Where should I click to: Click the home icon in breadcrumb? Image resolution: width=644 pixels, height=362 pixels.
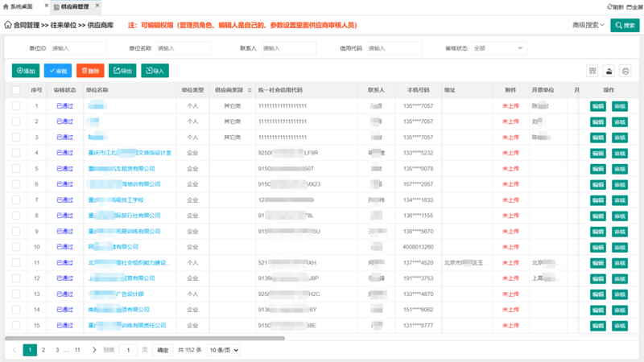[x=8, y=25]
